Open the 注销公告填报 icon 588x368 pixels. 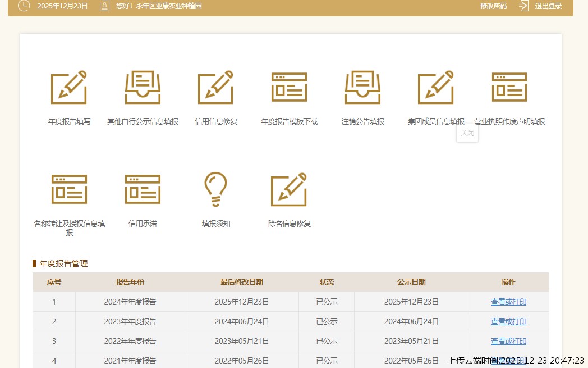pyautogui.click(x=362, y=88)
